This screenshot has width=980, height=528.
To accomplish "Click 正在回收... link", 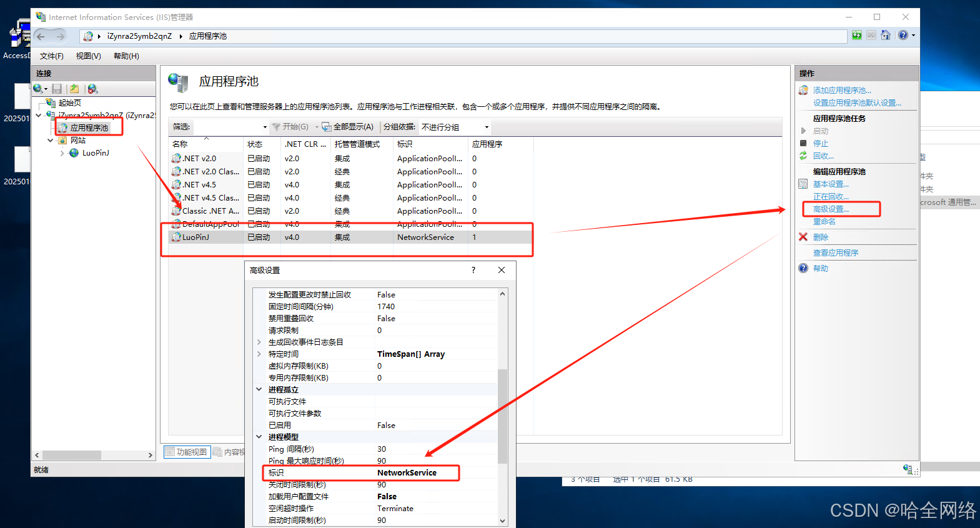I will click(x=831, y=196).
